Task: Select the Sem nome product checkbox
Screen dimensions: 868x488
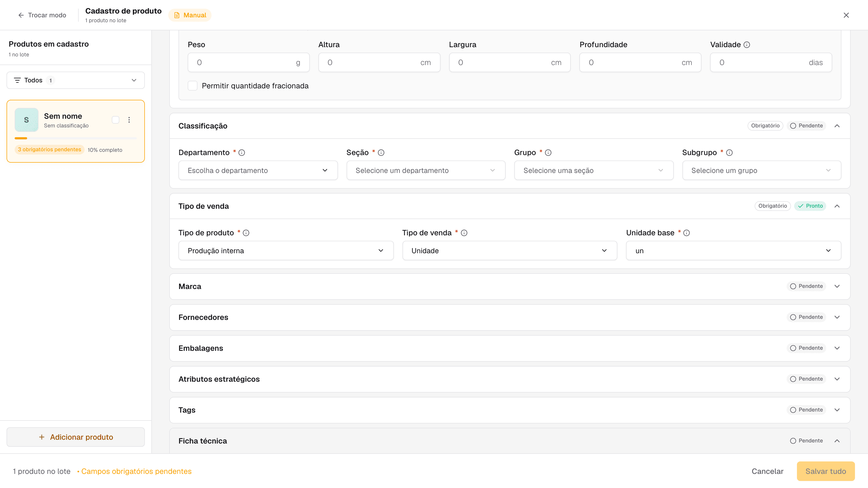Action: [x=116, y=120]
